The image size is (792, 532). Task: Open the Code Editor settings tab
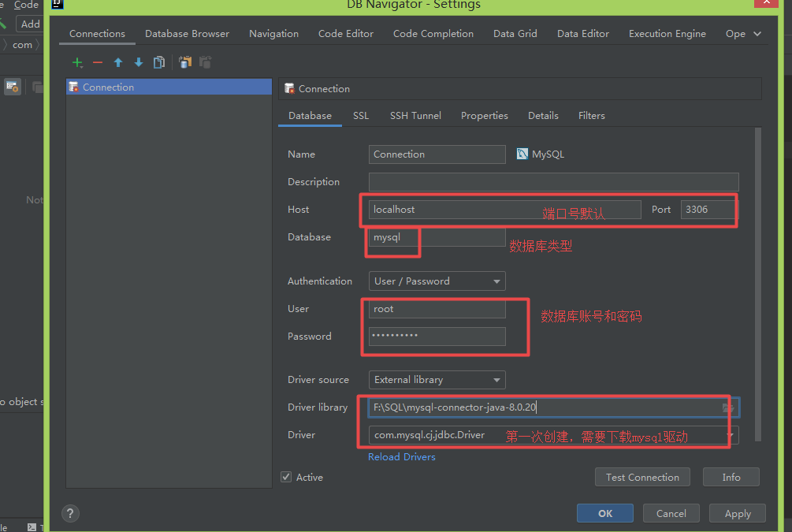[x=346, y=34]
